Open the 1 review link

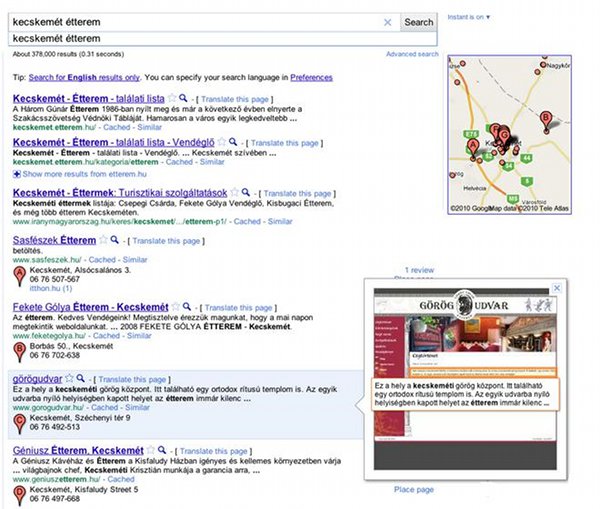click(x=419, y=270)
